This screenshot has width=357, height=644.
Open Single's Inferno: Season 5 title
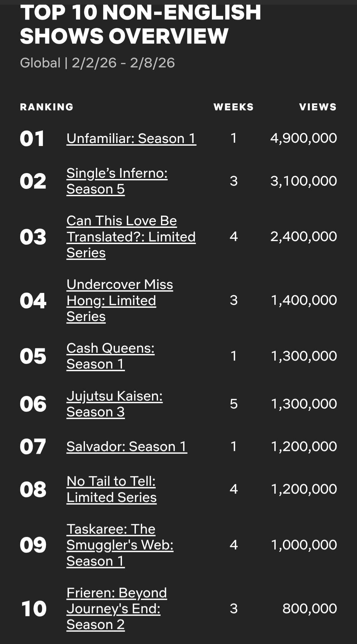point(117,181)
